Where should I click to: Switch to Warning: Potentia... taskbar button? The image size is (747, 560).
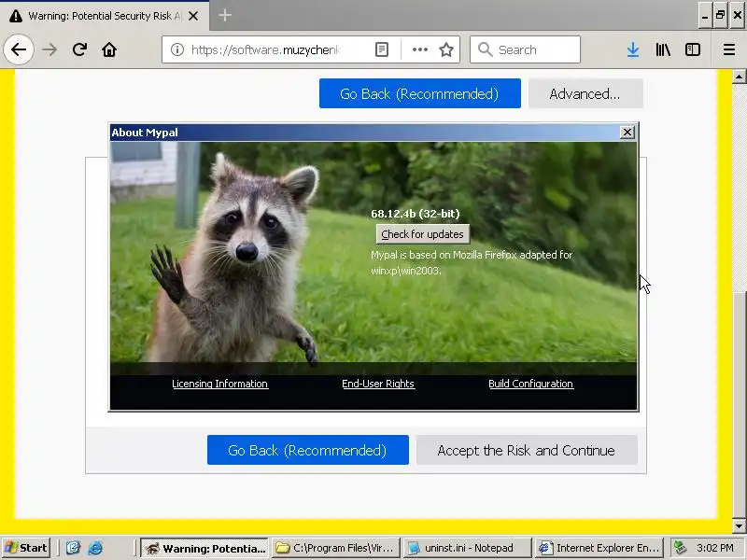coord(204,548)
